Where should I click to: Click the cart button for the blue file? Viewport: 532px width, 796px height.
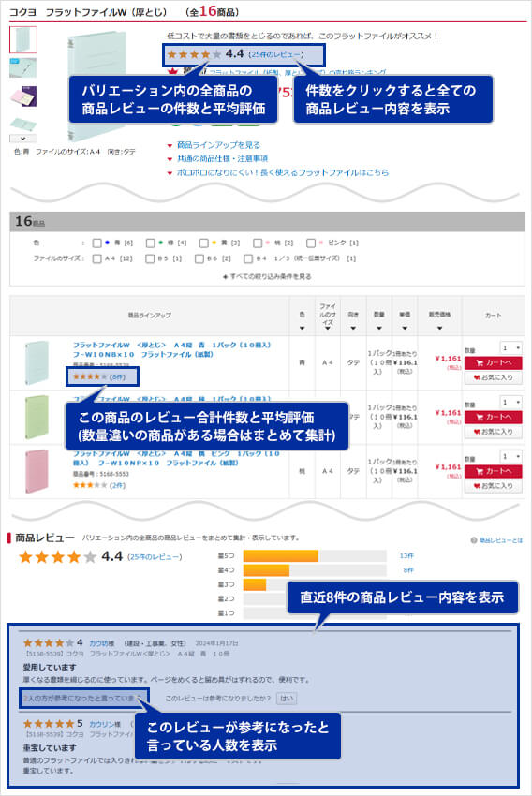pos(493,362)
